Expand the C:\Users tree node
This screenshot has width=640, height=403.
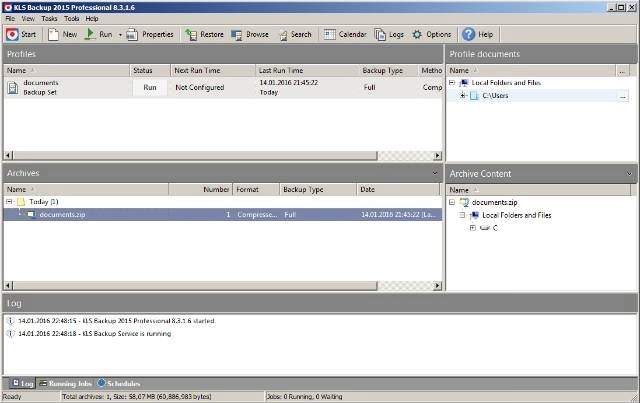[x=463, y=96]
